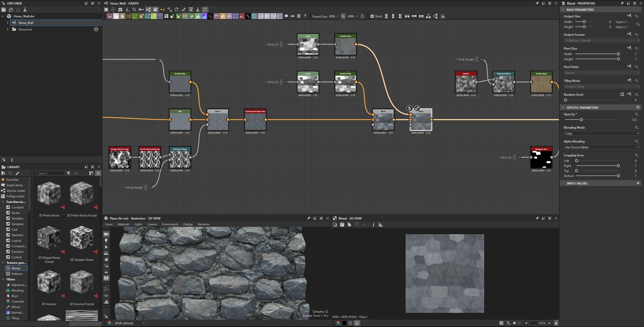Toggle the 2D view zoom lock
This screenshot has height=327, width=644.
pyautogui.click(x=556, y=323)
